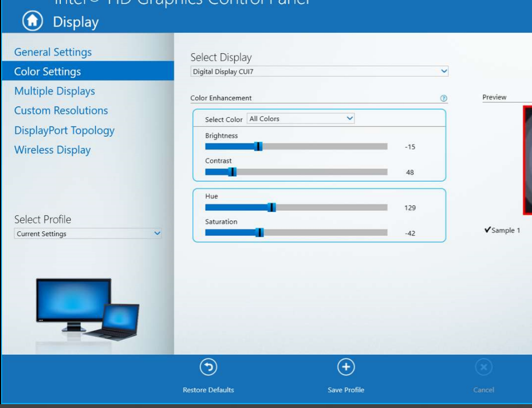Expand the Select Profile dropdown
Viewport: 532px width, 408px height.
(x=88, y=233)
